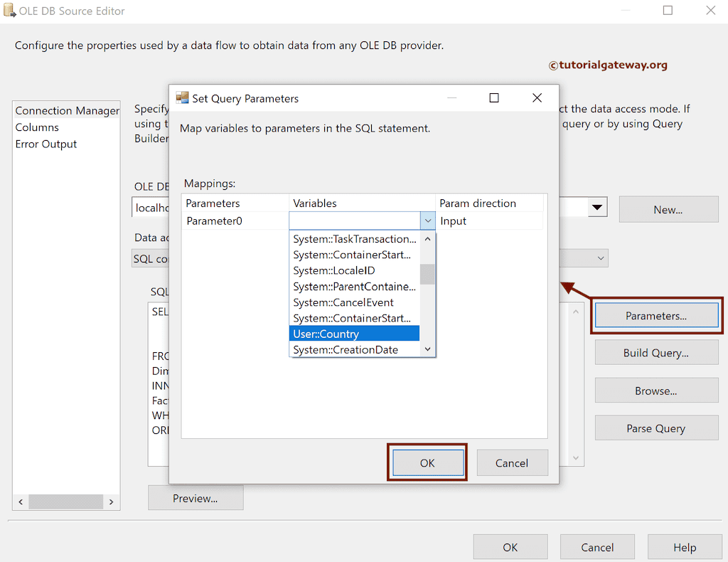Click the variables list scrollbar thumb

427,274
